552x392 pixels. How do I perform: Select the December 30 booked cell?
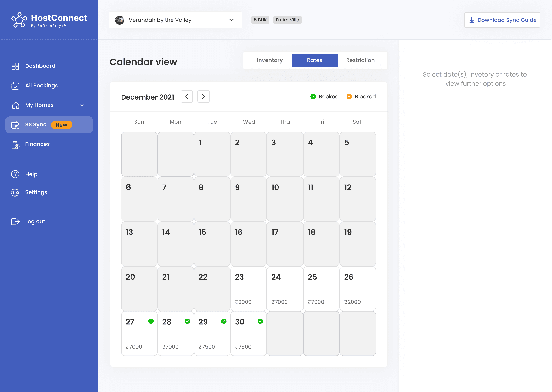click(248, 333)
